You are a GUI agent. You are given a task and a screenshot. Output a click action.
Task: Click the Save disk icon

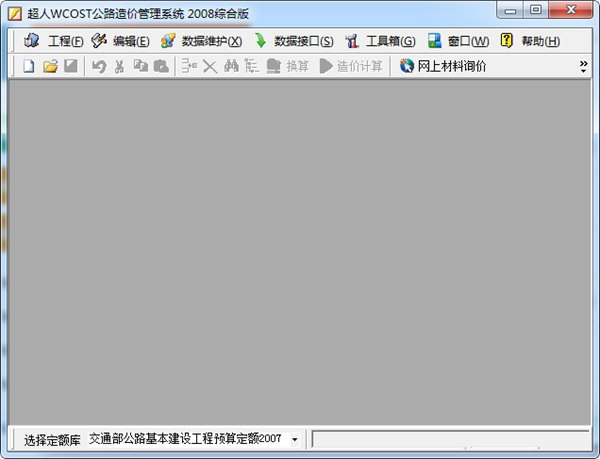pos(70,67)
